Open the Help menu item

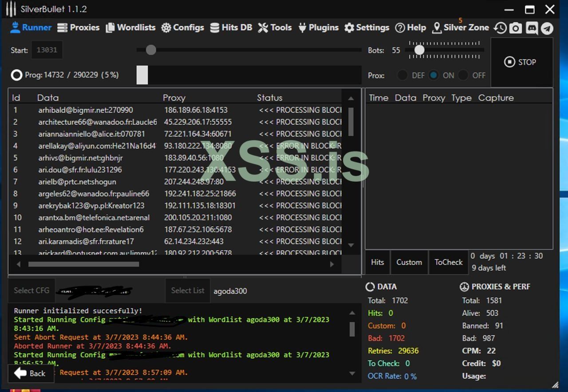(x=410, y=28)
